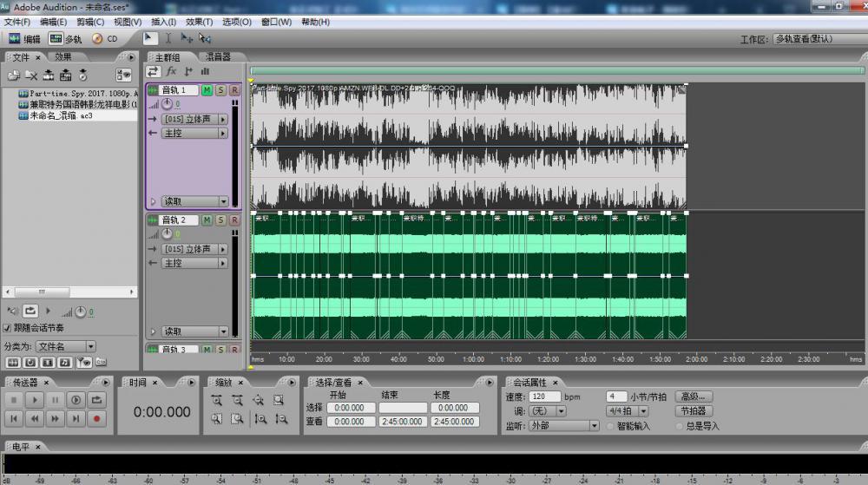The width and height of the screenshot is (868, 485).
Task: Open 音轨 1 automation 读取 dropdown
Action: click(x=194, y=201)
